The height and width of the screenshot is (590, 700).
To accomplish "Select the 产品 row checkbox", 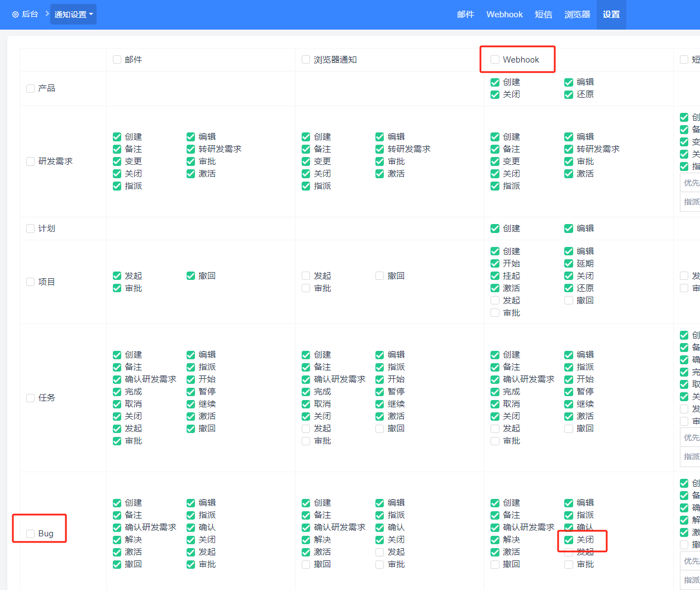I will tap(31, 88).
